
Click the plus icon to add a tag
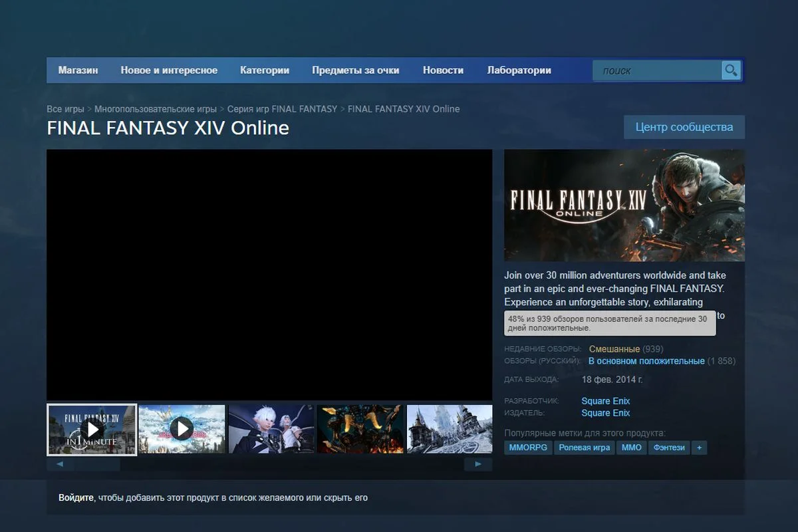pyautogui.click(x=699, y=448)
